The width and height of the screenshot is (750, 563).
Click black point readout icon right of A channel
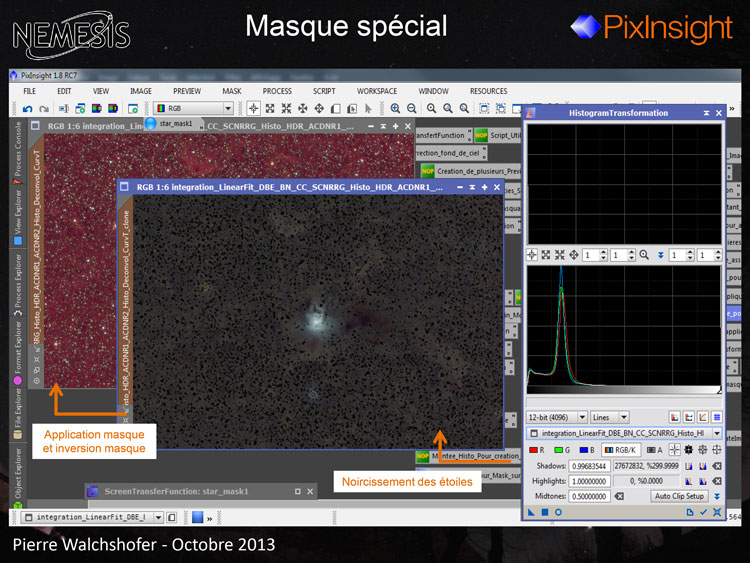click(688, 450)
